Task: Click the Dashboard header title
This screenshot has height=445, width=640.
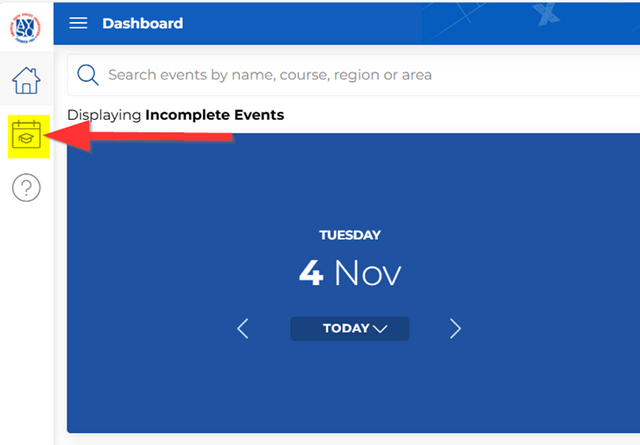Action: (142, 23)
